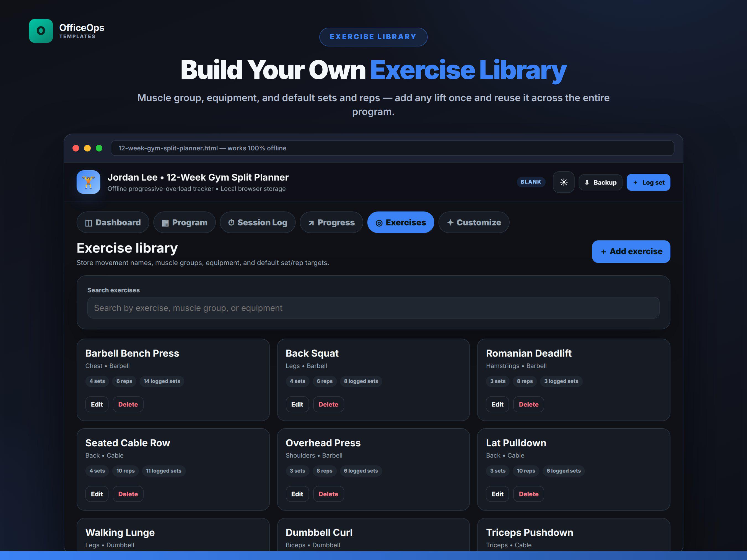747x560 pixels.
Task: Switch to the Program tab
Action: (184, 222)
